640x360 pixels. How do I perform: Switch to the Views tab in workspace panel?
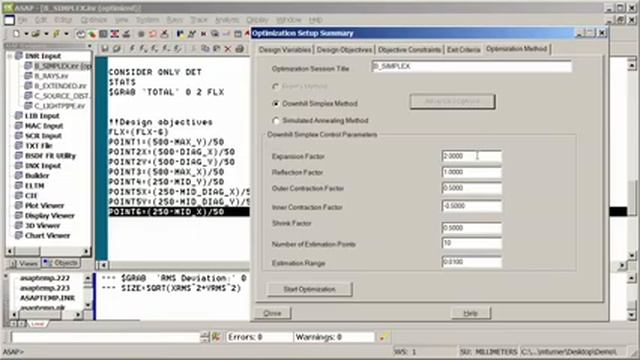24,264
